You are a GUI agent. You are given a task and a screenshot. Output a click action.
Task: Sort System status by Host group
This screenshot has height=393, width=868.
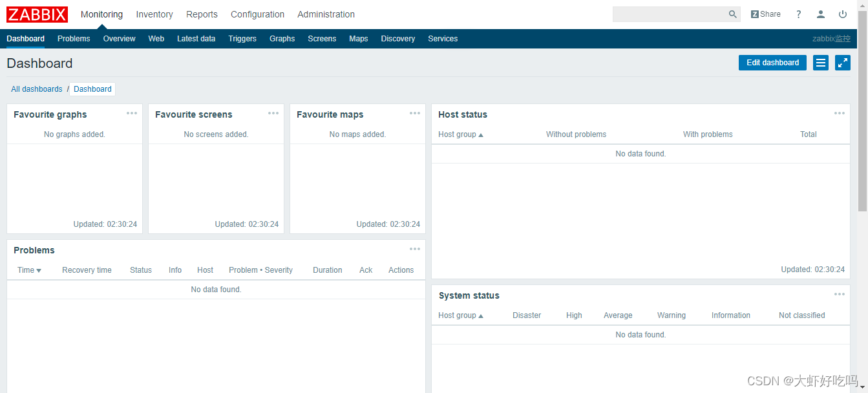pos(461,315)
